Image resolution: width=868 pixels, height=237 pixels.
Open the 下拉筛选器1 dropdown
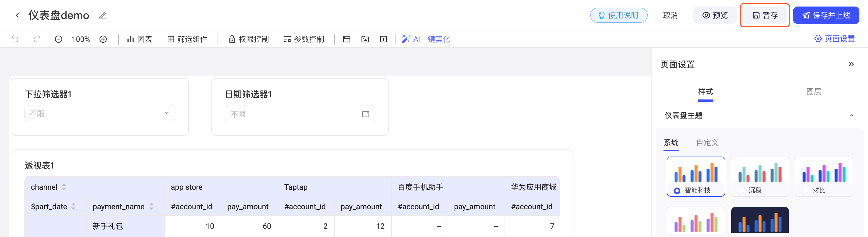coord(100,113)
